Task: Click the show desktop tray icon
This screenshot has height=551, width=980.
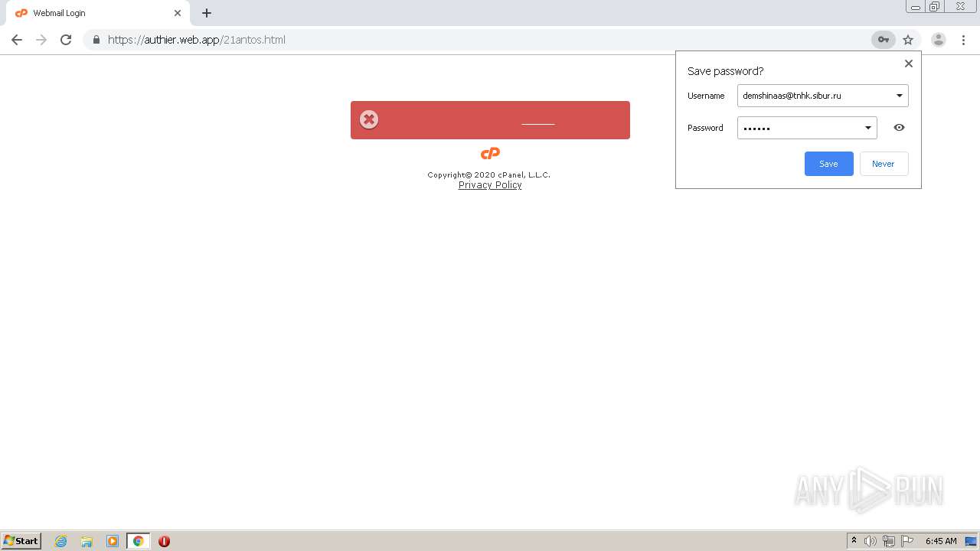Action: click(971, 541)
